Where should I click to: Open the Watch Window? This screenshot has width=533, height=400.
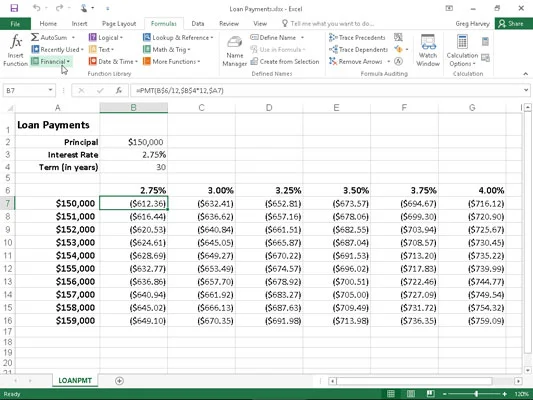(428, 50)
